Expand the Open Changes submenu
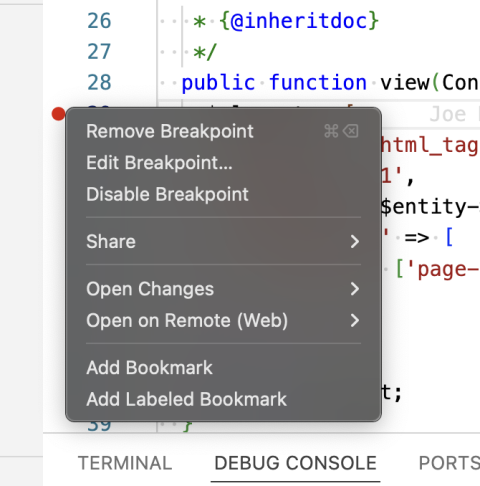 223,289
